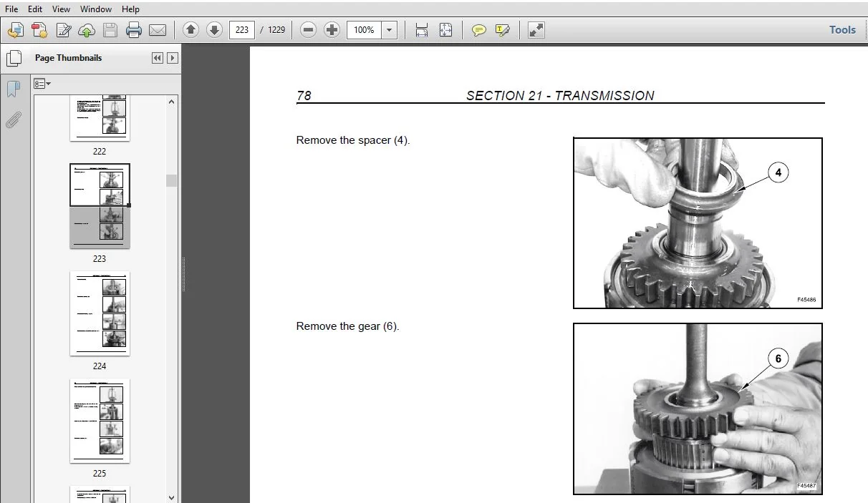Image resolution: width=868 pixels, height=503 pixels.
Task: Click the Send by email envelope icon
Action: click(158, 30)
